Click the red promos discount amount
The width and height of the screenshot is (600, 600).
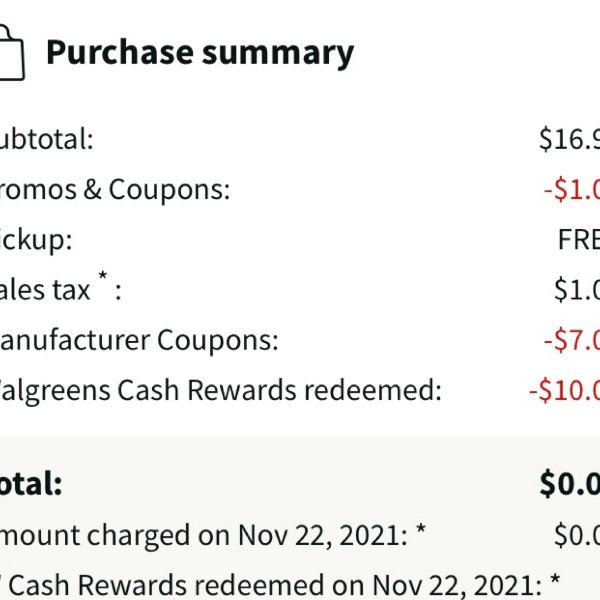click(572, 189)
